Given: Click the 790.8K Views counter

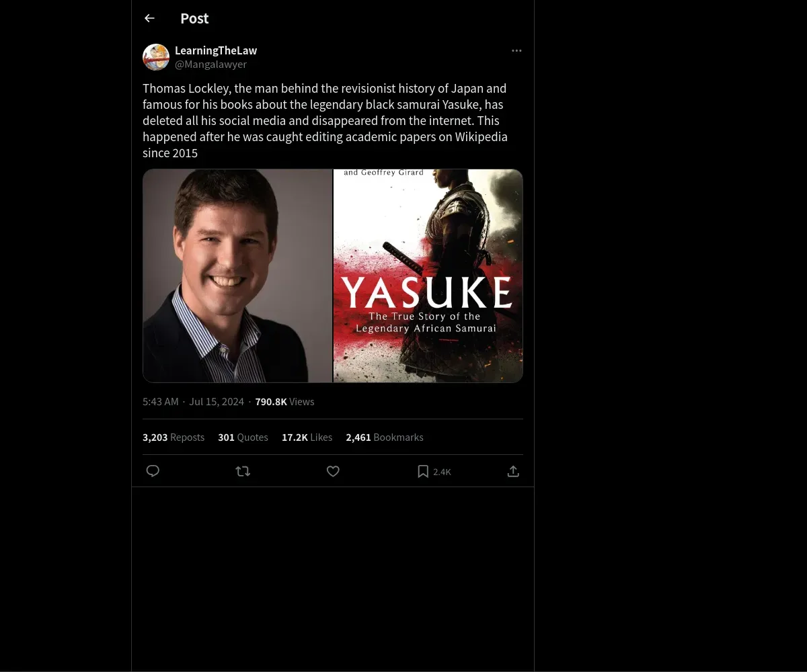Looking at the screenshot, I should (x=284, y=402).
